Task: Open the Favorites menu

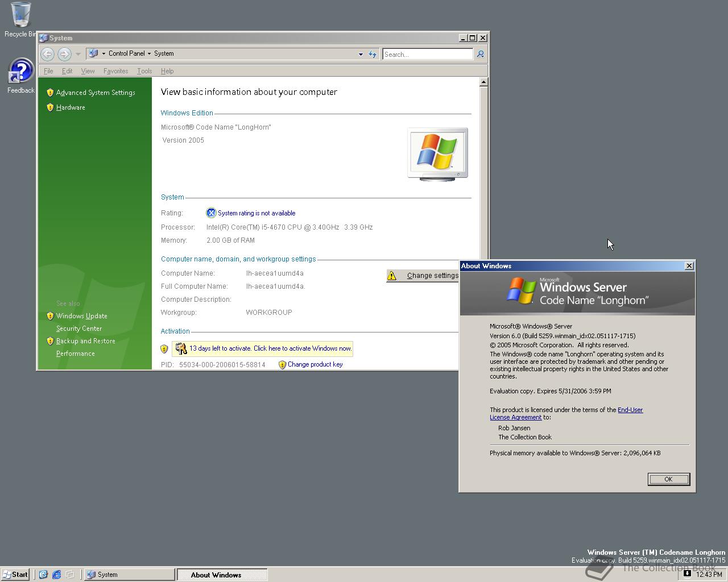Action: [115, 71]
